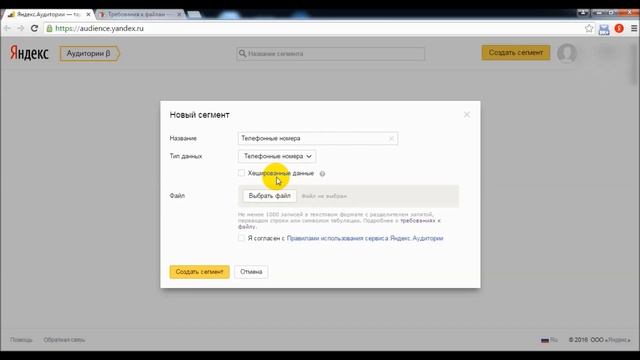
Task: Click yellow Создать сегмент dialog button
Action: [199, 272]
